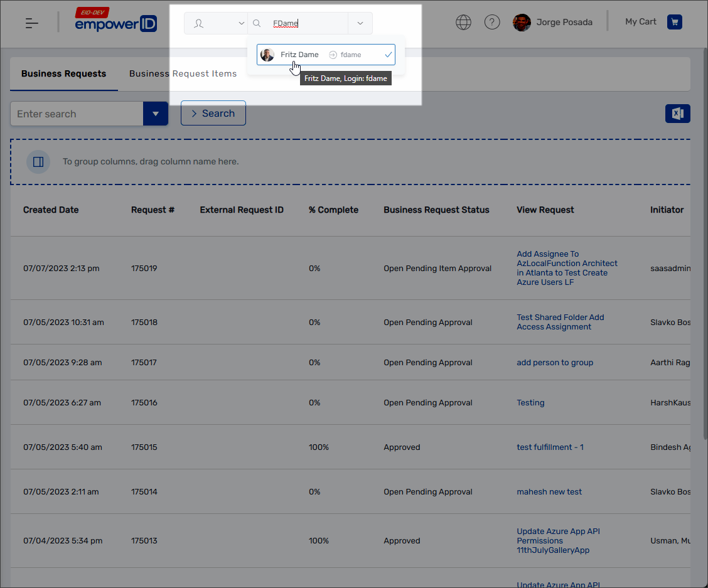Expand the search type dropdown chevron

(241, 22)
